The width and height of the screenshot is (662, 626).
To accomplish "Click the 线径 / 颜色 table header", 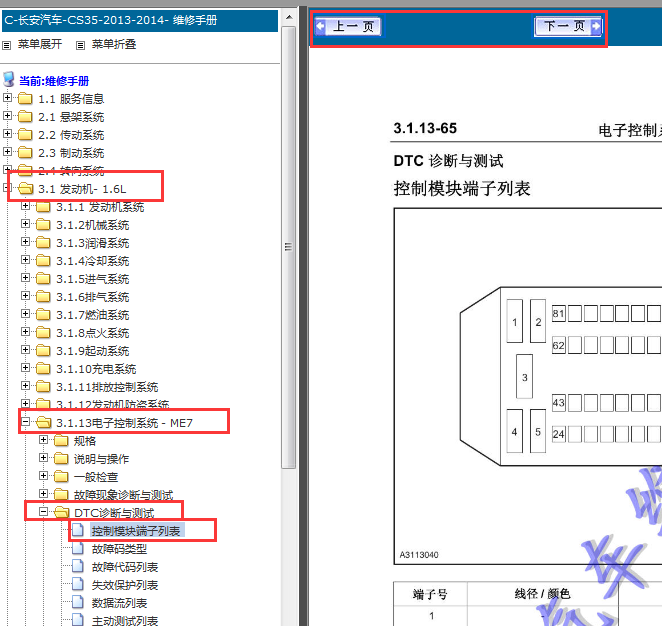I will (542, 594).
